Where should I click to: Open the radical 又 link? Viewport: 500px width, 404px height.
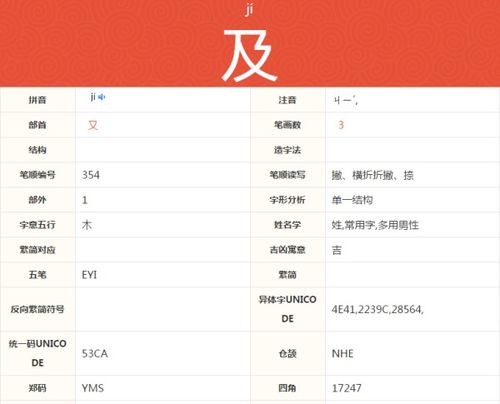coord(93,125)
